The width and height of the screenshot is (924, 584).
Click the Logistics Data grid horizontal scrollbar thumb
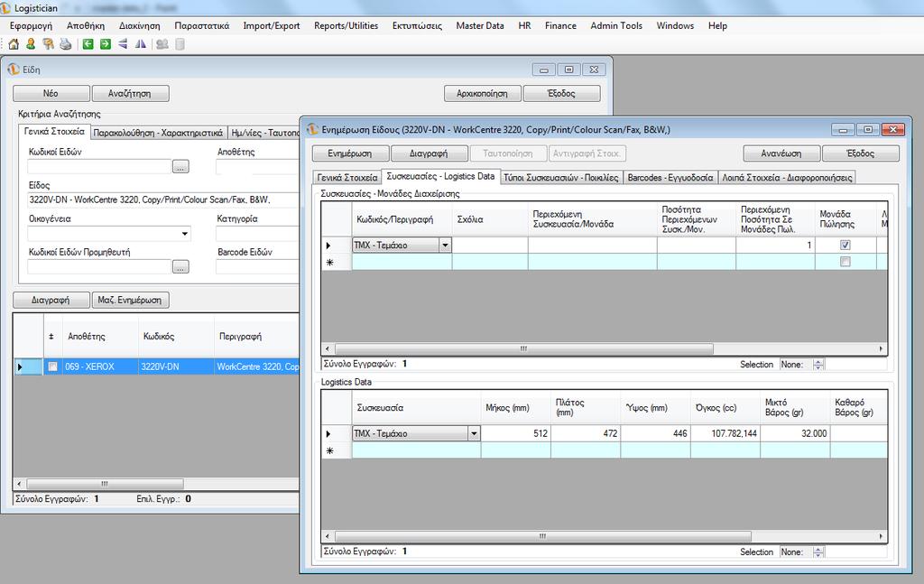click(x=542, y=536)
